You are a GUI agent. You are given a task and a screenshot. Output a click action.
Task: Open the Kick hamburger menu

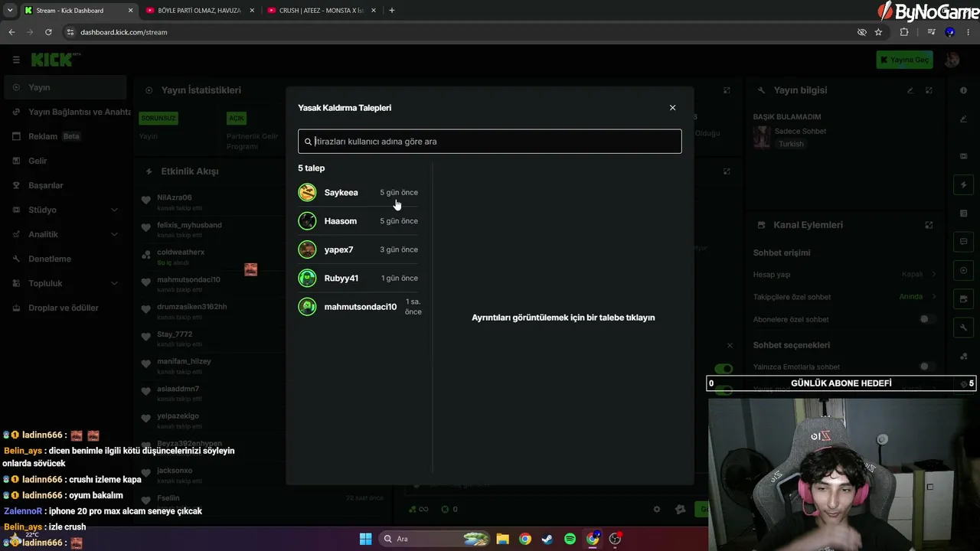coord(16,60)
